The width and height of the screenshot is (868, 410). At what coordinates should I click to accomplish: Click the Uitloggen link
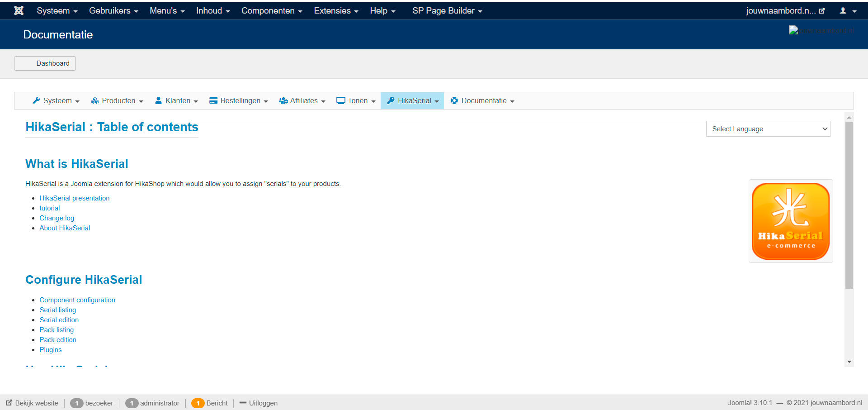point(263,403)
